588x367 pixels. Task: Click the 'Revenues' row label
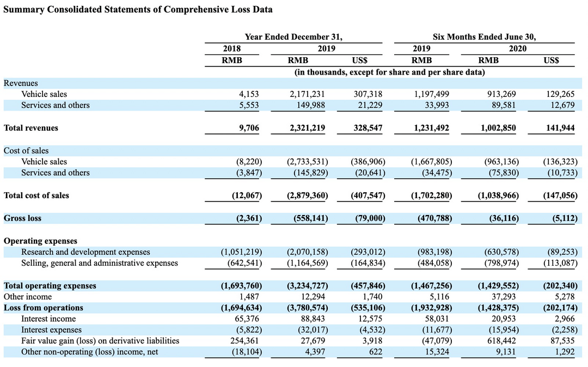pos(21,83)
